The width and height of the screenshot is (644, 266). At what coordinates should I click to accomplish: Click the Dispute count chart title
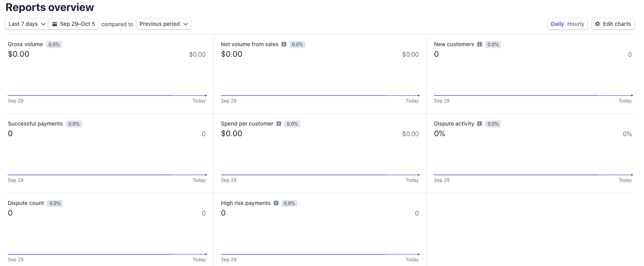pos(26,203)
